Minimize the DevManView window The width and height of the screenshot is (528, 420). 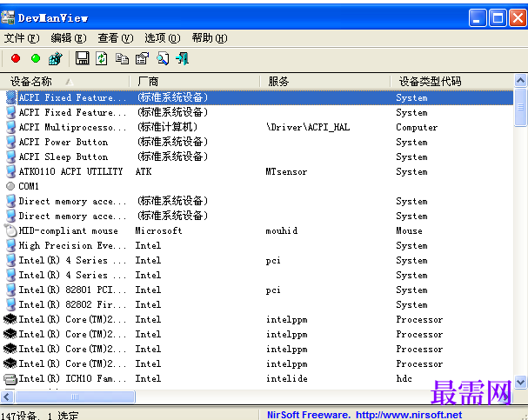[x=478, y=17]
